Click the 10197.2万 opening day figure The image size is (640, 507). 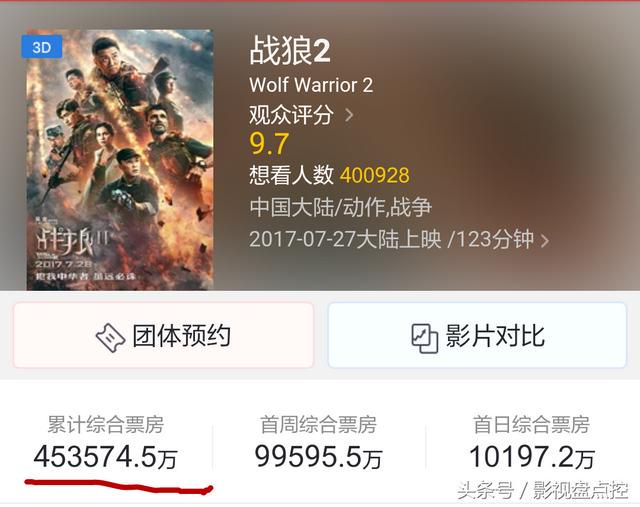pyautogui.click(x=531, y=457)
